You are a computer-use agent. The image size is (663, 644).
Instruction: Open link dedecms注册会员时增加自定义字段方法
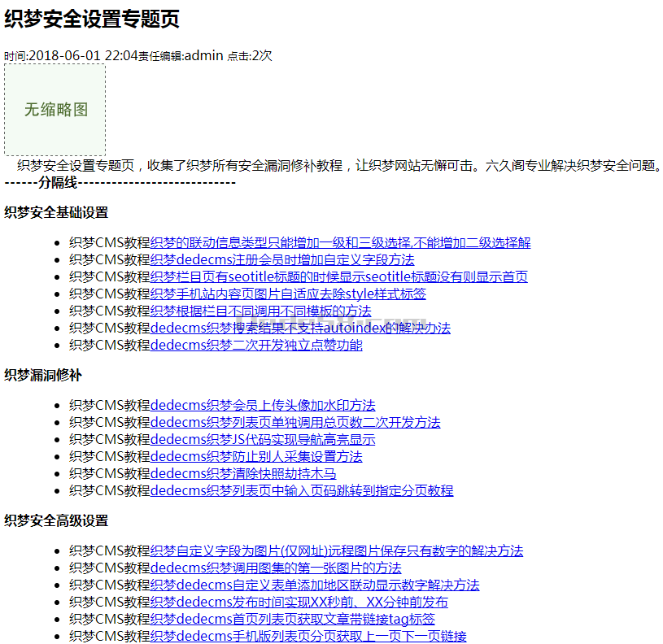pos(282,259)
